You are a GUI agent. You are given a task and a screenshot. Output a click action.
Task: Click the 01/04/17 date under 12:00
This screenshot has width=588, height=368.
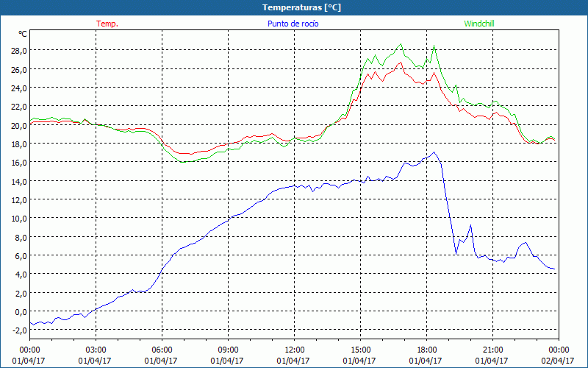point(293,361)
